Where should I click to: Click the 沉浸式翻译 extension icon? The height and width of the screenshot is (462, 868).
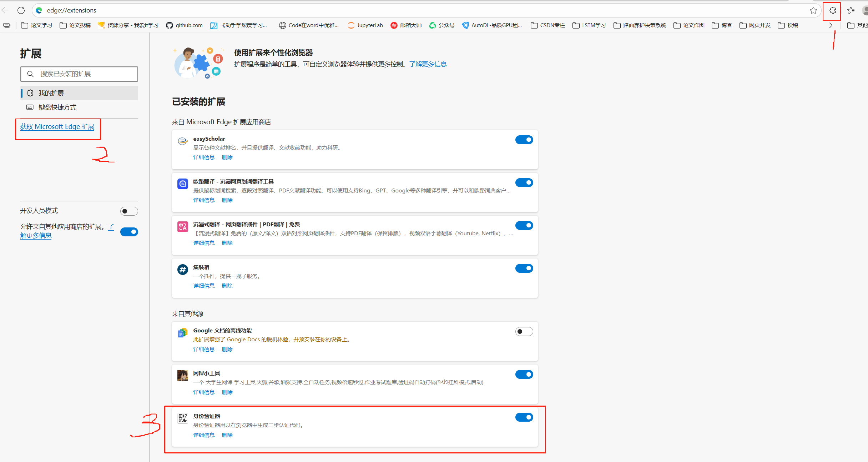coord(183,227)
